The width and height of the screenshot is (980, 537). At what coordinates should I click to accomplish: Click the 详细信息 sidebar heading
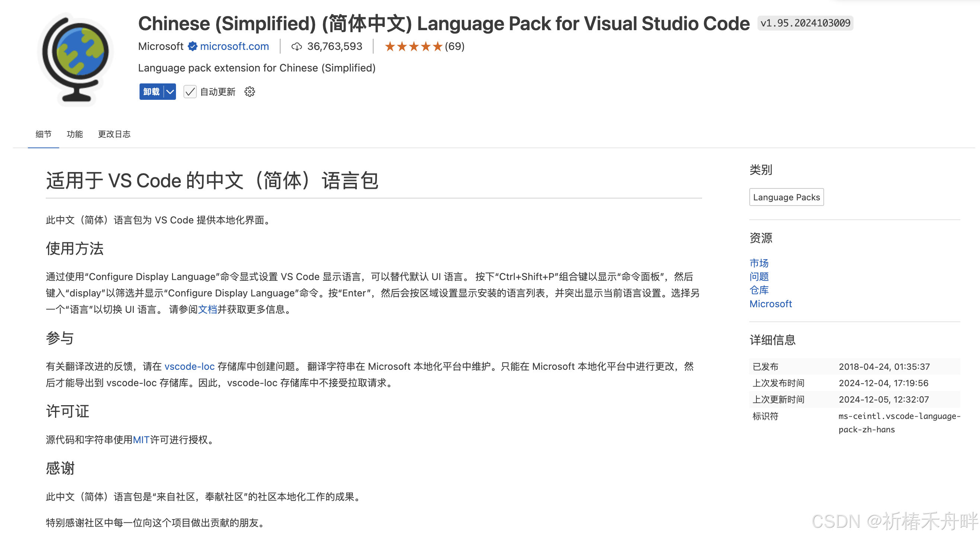tap(772, 340)
